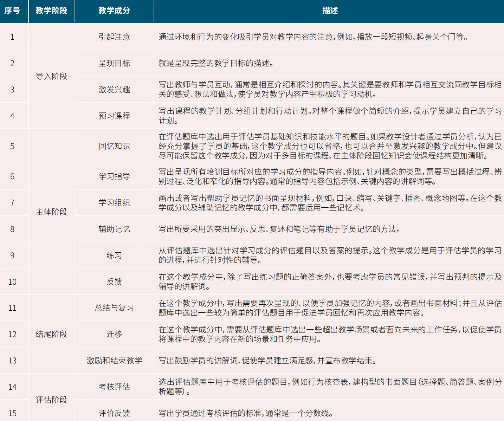
Task: Select the 导入阶段 cell
Action: click(x=51, y=76)
